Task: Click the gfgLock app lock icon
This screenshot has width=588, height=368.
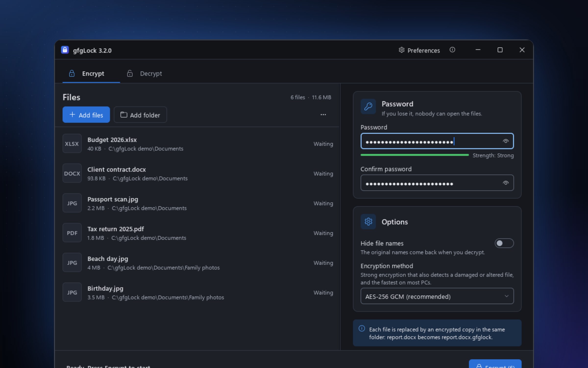Action: click(65, 50)
